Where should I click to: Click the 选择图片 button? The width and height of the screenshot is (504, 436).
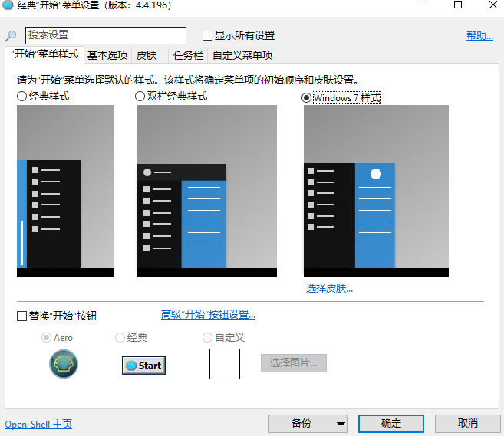pyautogui.click(x=294, y=363)
